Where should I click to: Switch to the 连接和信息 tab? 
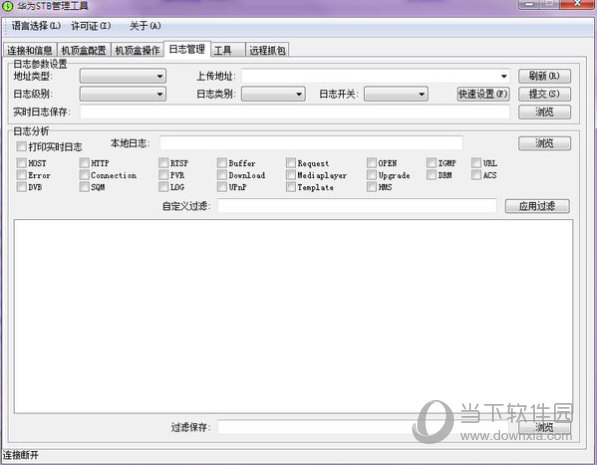click(30, 50)
